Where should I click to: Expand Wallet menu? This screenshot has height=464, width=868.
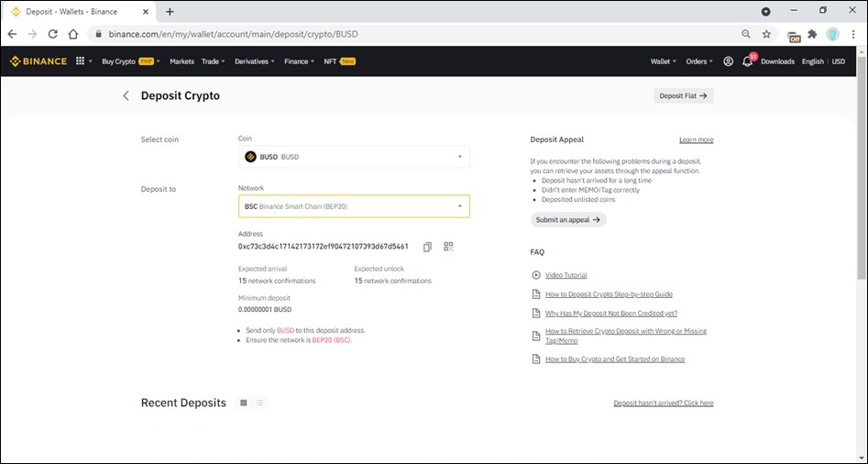coord(664,61)
